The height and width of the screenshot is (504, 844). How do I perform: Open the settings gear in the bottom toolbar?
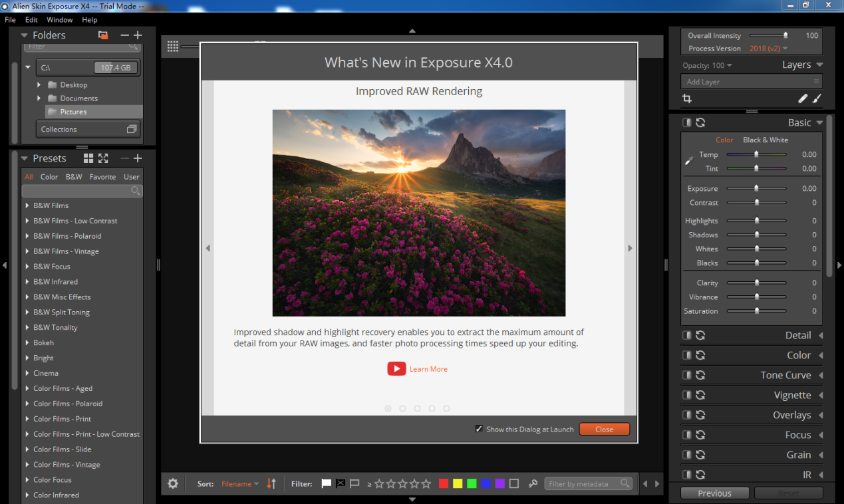(x=173, y=483)
